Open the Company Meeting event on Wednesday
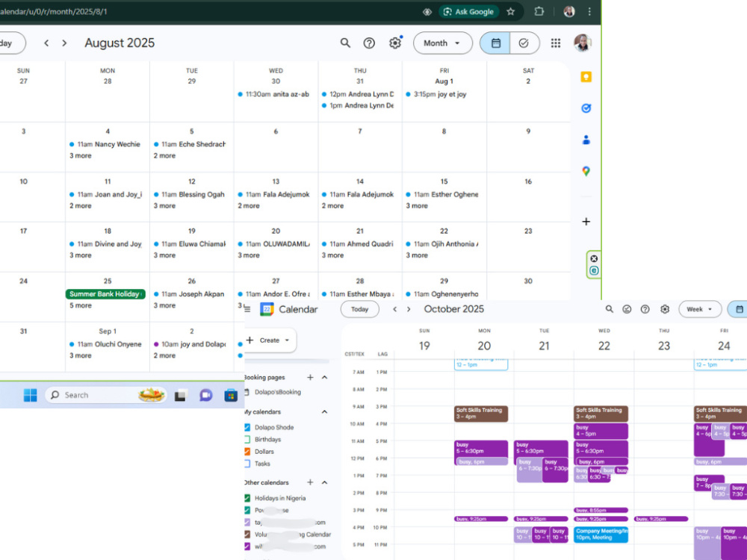Viewport: 747px width, 560px height. (x=601, y=535)
